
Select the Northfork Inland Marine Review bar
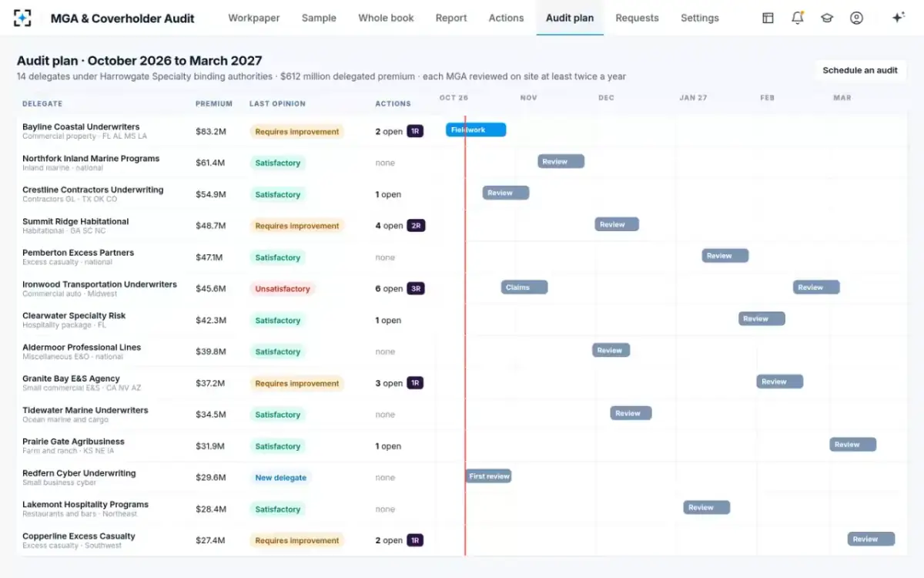click(x=561, y=162)
